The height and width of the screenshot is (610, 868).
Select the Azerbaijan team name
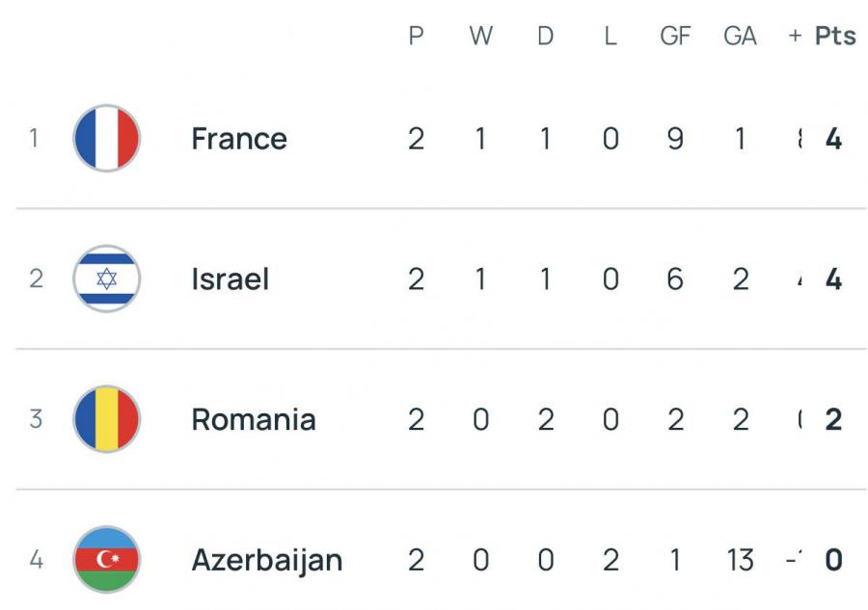tap(267, 560)
